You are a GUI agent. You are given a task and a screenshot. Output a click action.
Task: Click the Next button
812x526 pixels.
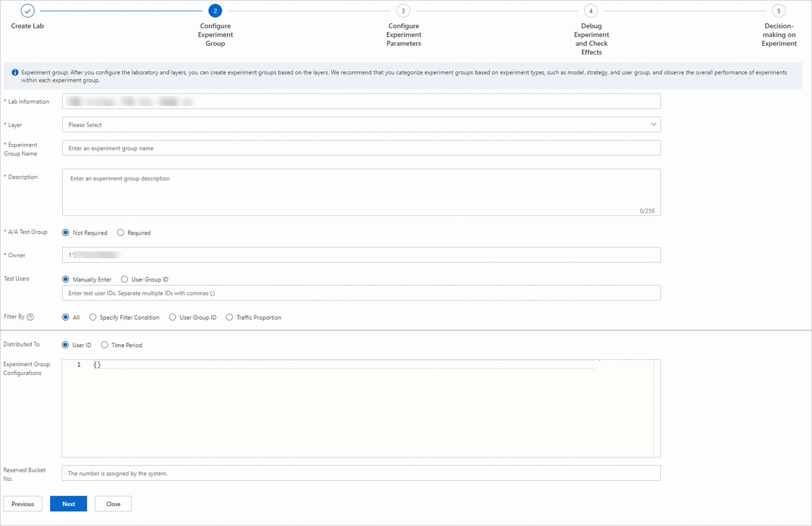tap(68, 504)
